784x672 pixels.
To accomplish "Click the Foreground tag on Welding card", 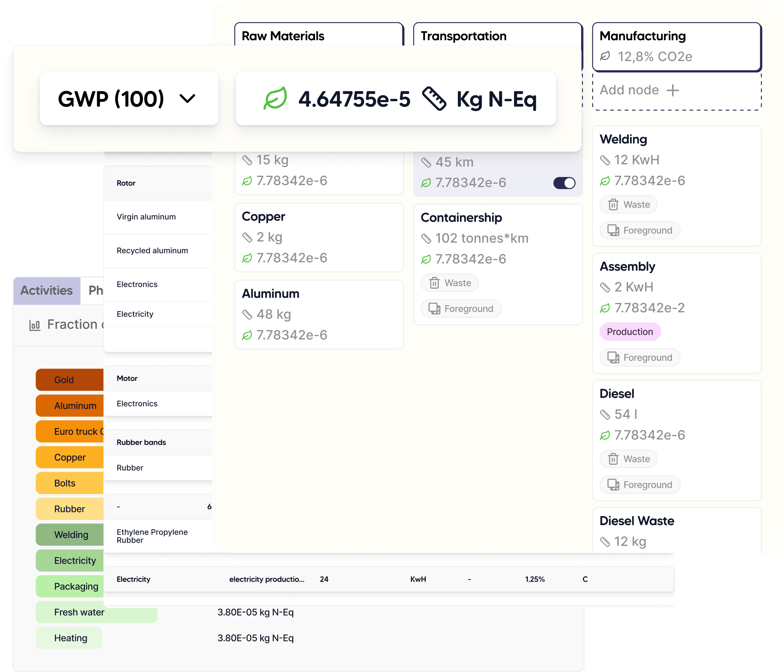I will coord(640,230).
